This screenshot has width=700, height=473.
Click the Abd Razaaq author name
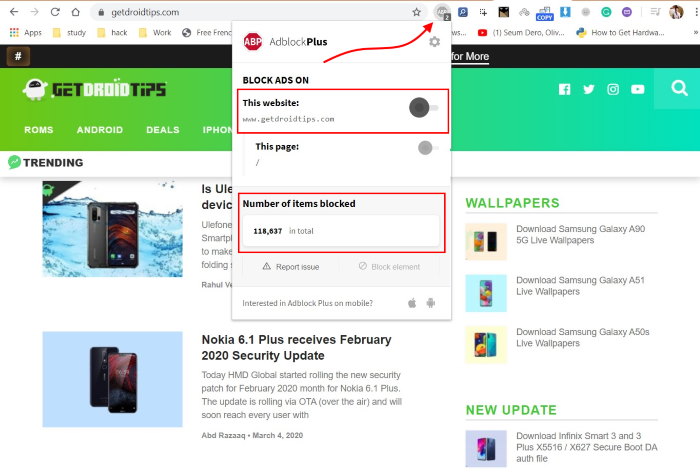click(x=223, y=435)
